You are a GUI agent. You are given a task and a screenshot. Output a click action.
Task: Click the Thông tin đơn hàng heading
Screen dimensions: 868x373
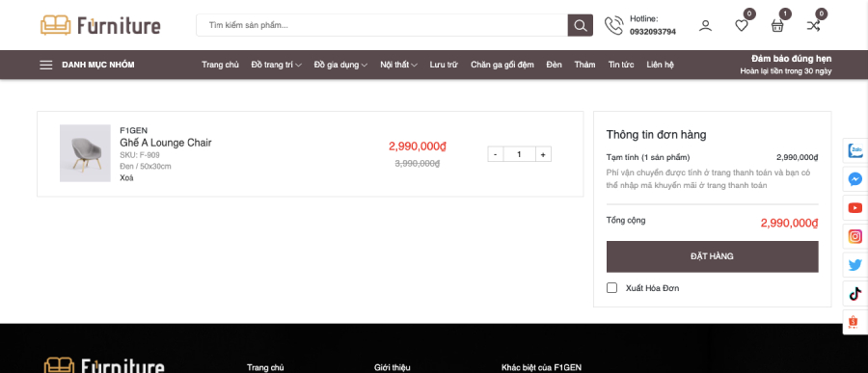pos(656,135)
